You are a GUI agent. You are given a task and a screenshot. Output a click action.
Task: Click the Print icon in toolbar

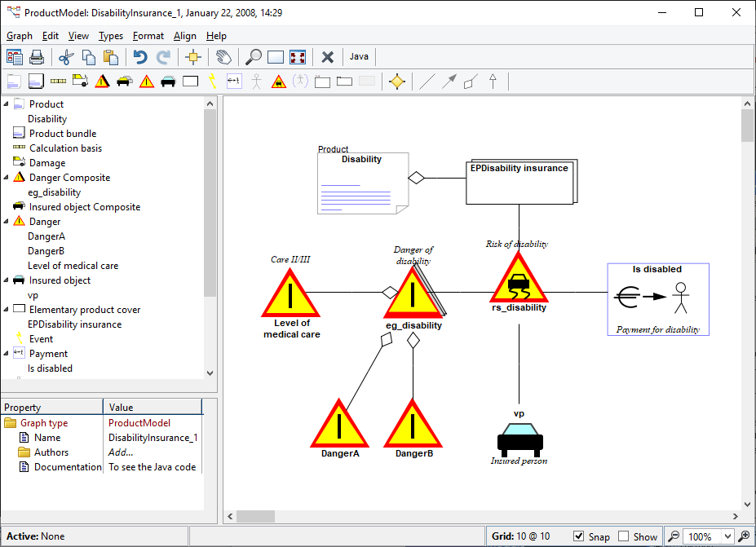[37, 57]
